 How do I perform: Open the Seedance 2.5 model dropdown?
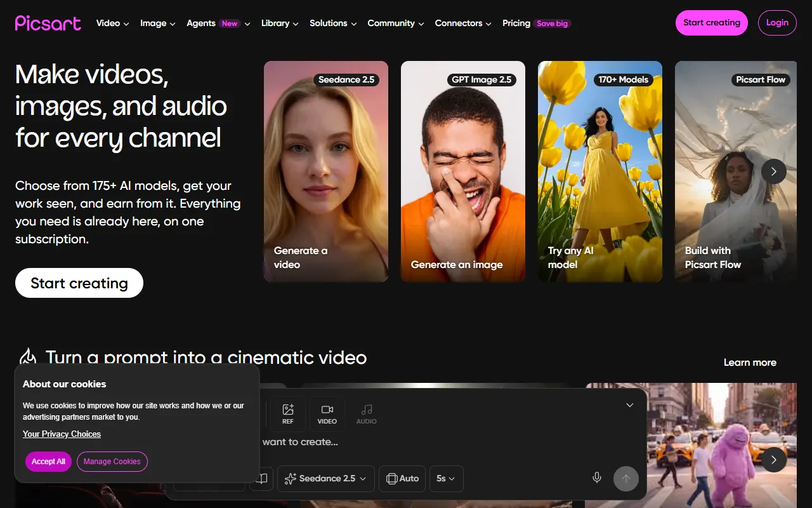point(326,479)
